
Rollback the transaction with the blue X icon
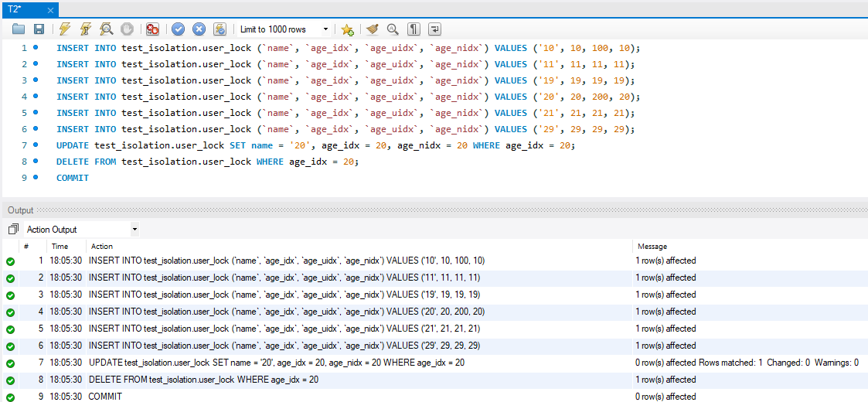(x=199, y=29)
